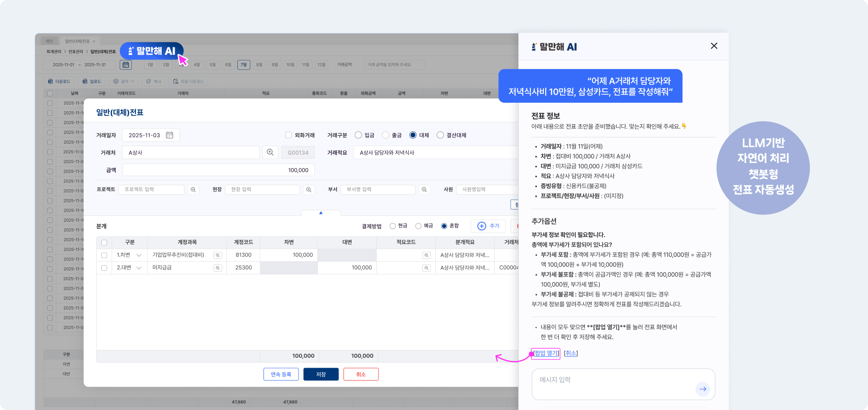Open account lookup for 미지급금 row
Viewport: 868px width, 410px height.
click(x=218, y=268)
